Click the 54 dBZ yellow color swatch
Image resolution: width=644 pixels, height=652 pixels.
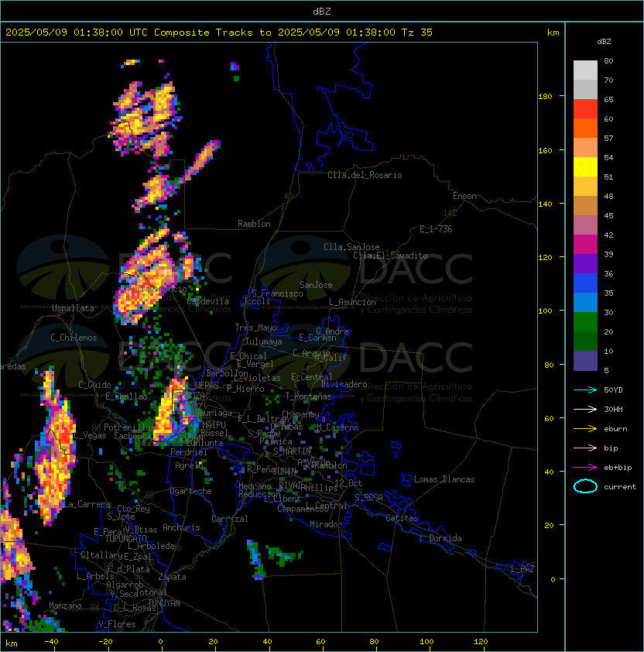point(585,166)
